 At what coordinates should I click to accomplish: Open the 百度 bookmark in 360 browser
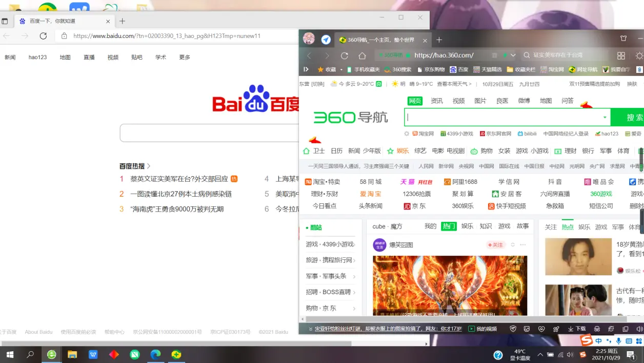pos(459,69)
